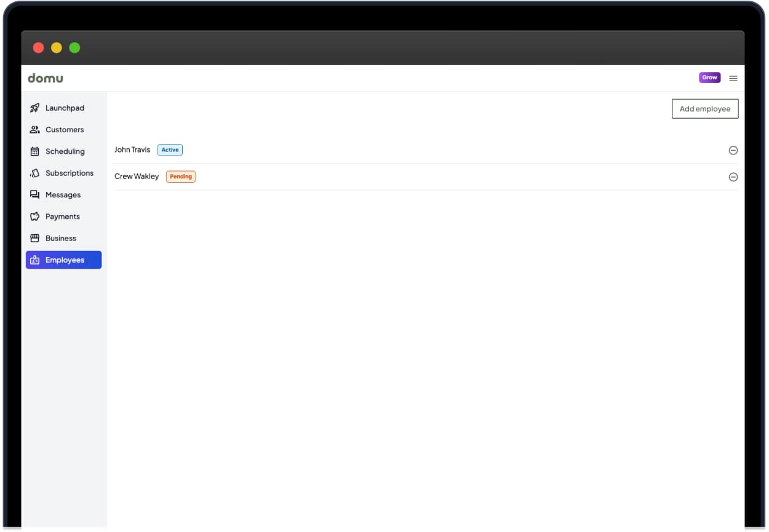Click the domu logo
The width and height of the screenshot is (769, 532).
[46, 78]
